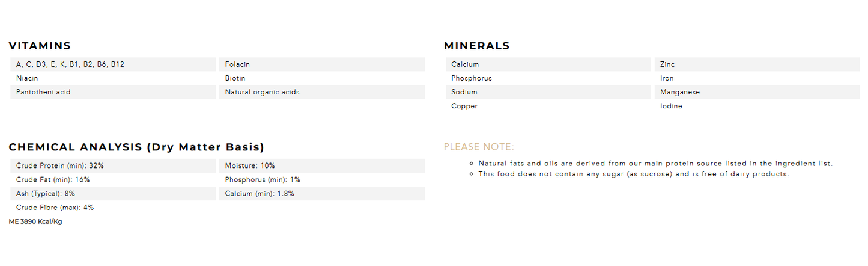This screenshot has height=266, width=868.
Task: Click the Niacin vitamin entry
Action: (27, 78)
